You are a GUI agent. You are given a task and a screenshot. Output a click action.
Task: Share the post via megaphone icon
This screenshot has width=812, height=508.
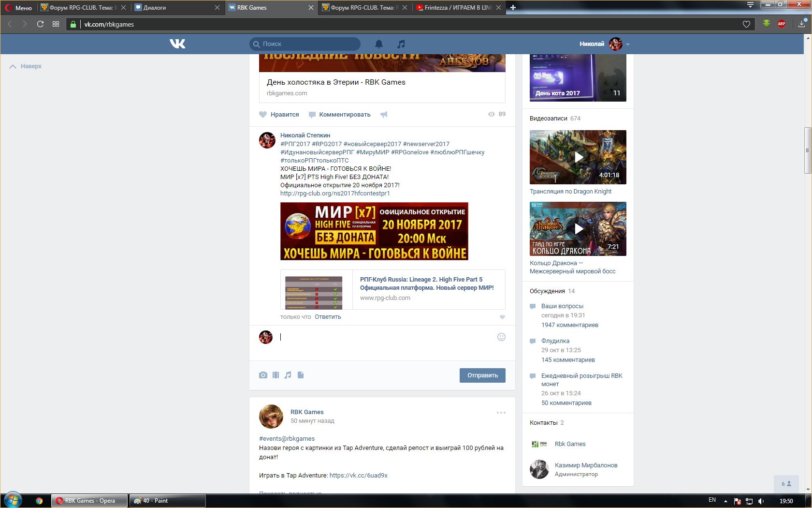[384, 115]
